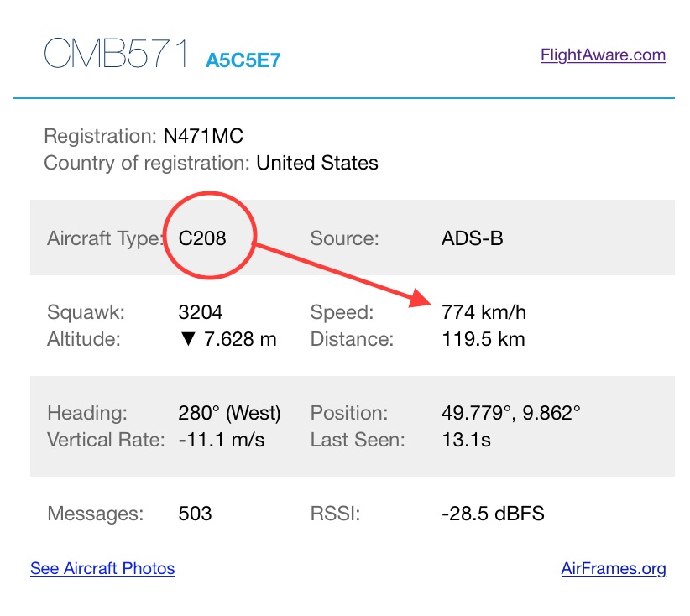690x616 pixels.
Task: Click the See Aircraft Photos link
Action: [x=102, y=568]
